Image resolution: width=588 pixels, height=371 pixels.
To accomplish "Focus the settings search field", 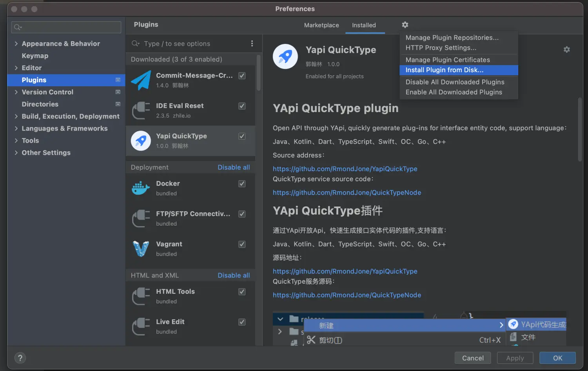I will pos(66,27).
